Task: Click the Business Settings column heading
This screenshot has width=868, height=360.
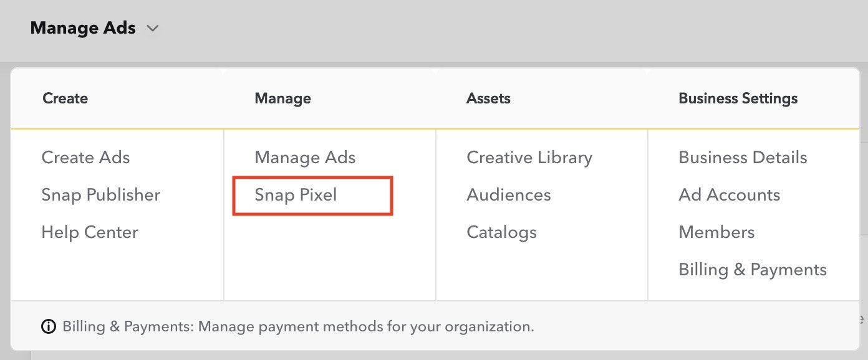Action: [738, 98]
